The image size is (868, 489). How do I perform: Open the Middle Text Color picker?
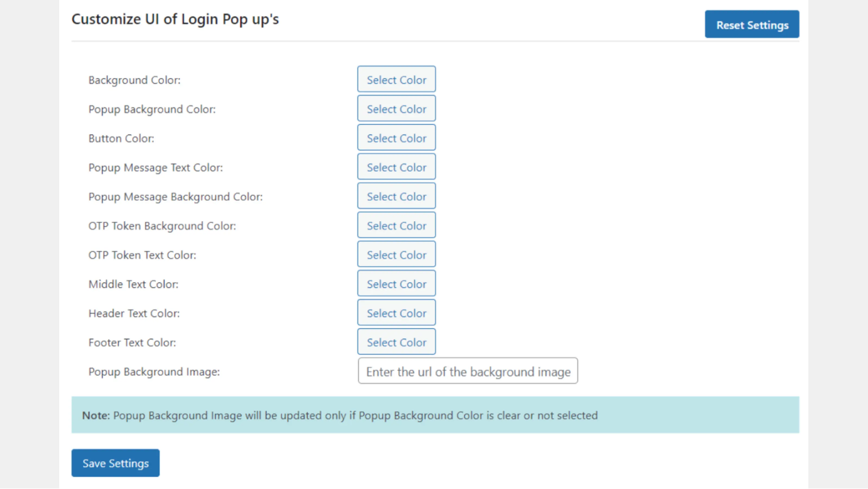(396, 283)
